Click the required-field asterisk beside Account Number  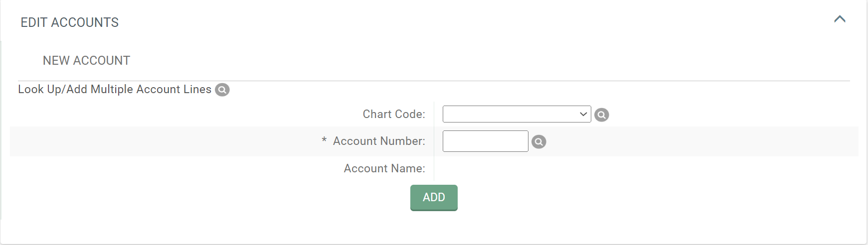(324, 140)
